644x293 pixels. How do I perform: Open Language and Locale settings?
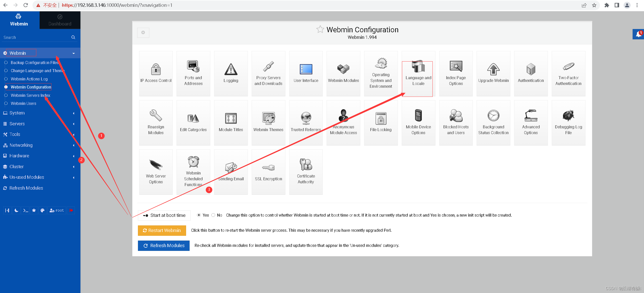(x=418, y=73)
